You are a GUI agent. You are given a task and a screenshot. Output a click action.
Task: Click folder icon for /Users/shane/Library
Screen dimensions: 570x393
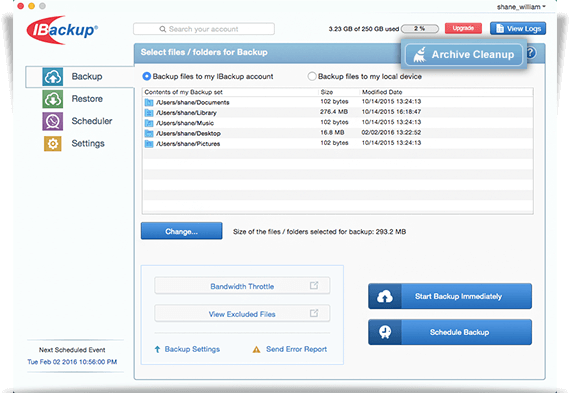click(149, 113)
